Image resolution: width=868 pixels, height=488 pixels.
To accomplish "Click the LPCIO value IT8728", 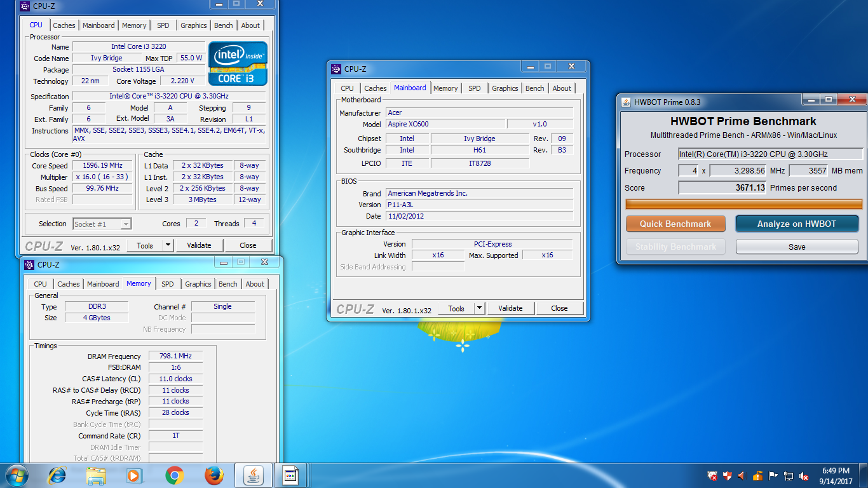I will [x=480, y=163].
